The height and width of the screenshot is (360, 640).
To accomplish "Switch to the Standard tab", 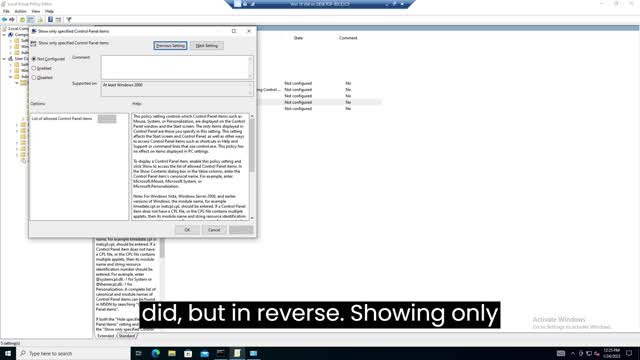I will coord(127,336).
